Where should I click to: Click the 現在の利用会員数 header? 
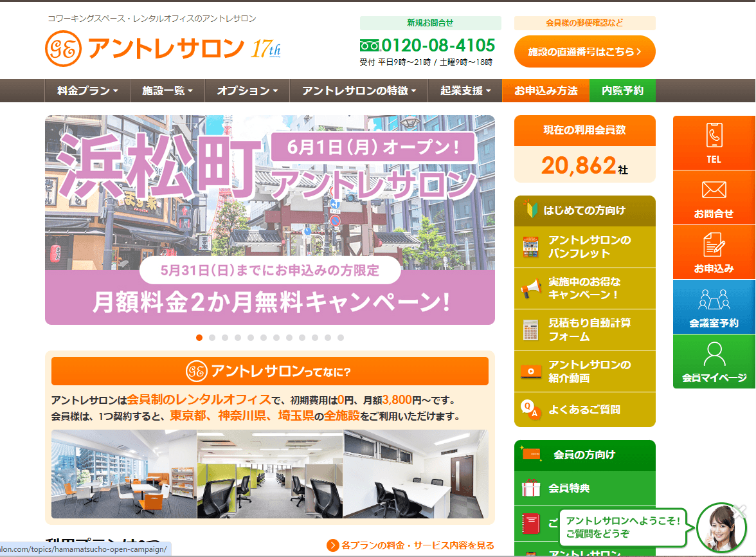point(585,130)
